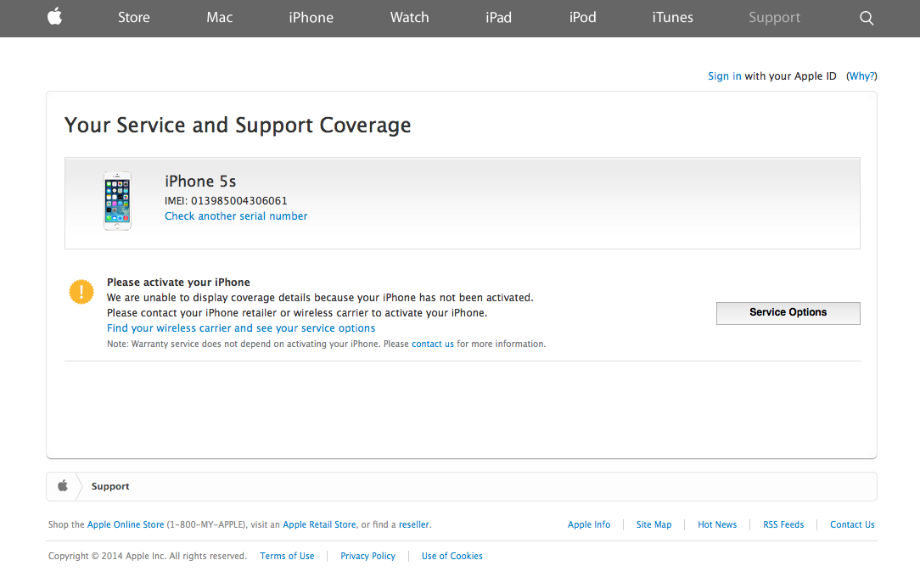
Task: Click Check another serial number
Action: tap(236, 216)
